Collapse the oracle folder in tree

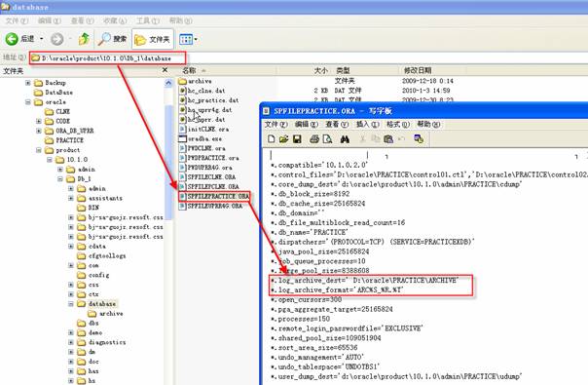[x=28, y=101]
